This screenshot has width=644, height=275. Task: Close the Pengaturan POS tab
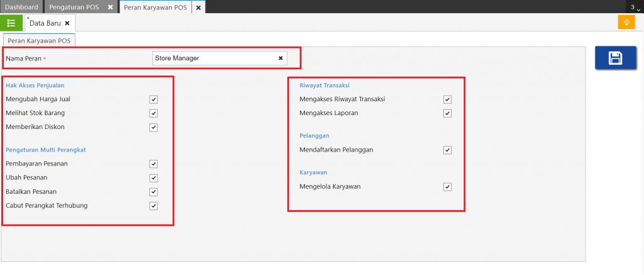(x=110, y=7)
